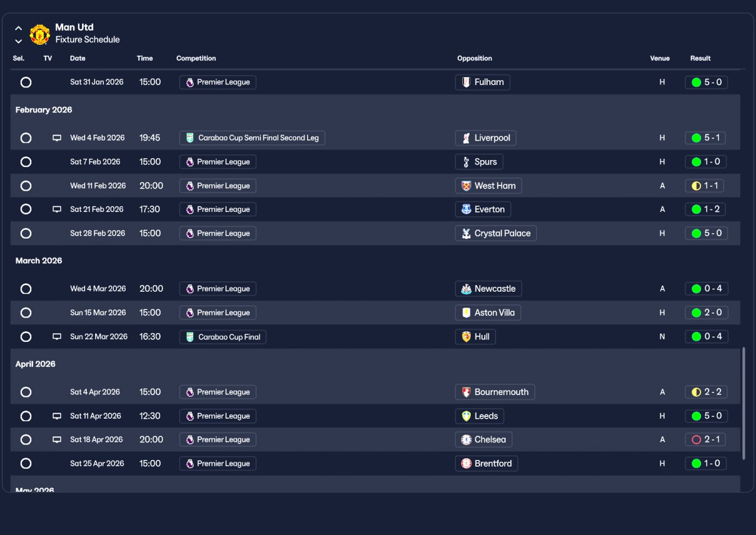Select the West Ham fixture radio button
The width and height of the screenshot is (756, 535).
(26, 185)
